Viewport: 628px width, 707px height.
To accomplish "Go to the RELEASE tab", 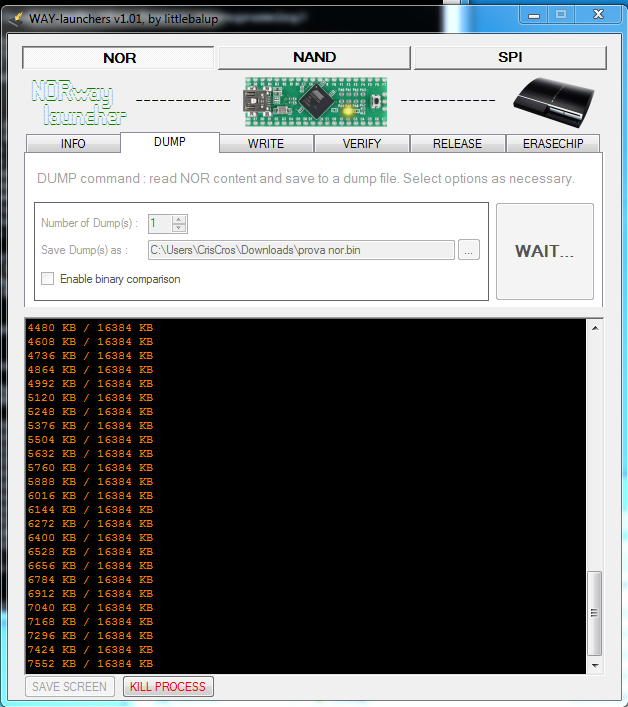I will click(x=457, y=144).
